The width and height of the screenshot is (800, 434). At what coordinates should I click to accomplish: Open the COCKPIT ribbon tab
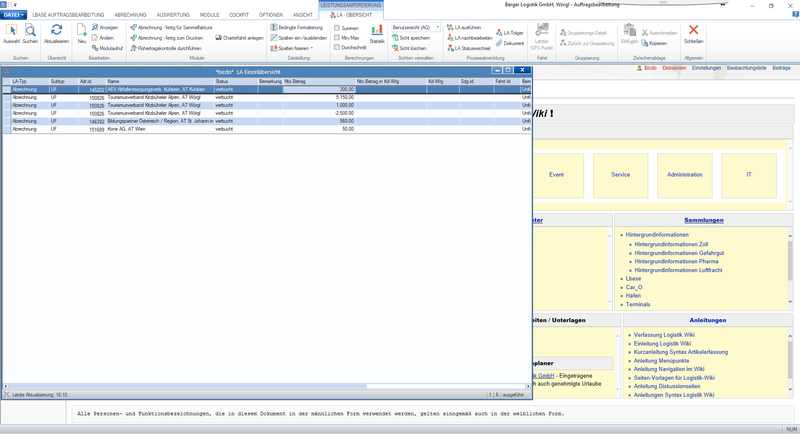[x=239, y=15]
